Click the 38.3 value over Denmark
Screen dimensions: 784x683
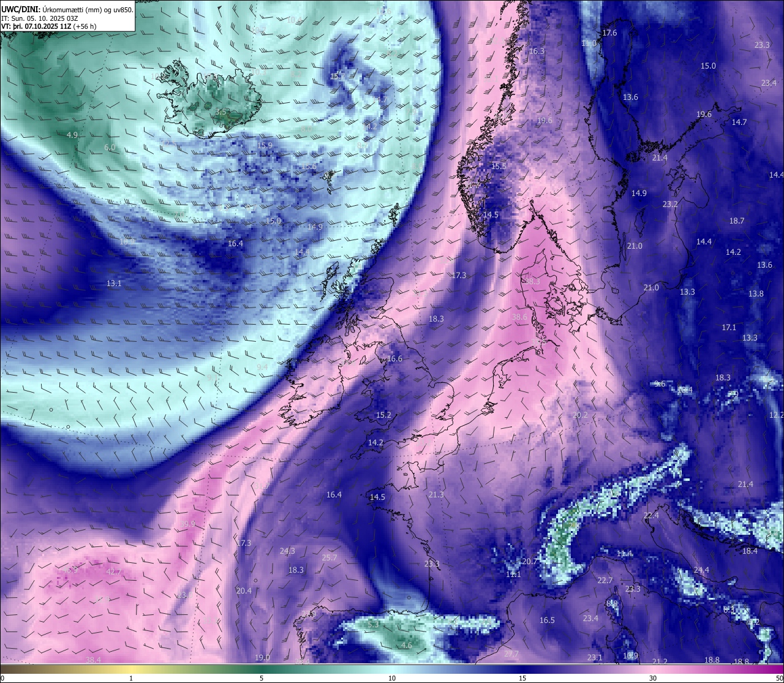(533, 281)
